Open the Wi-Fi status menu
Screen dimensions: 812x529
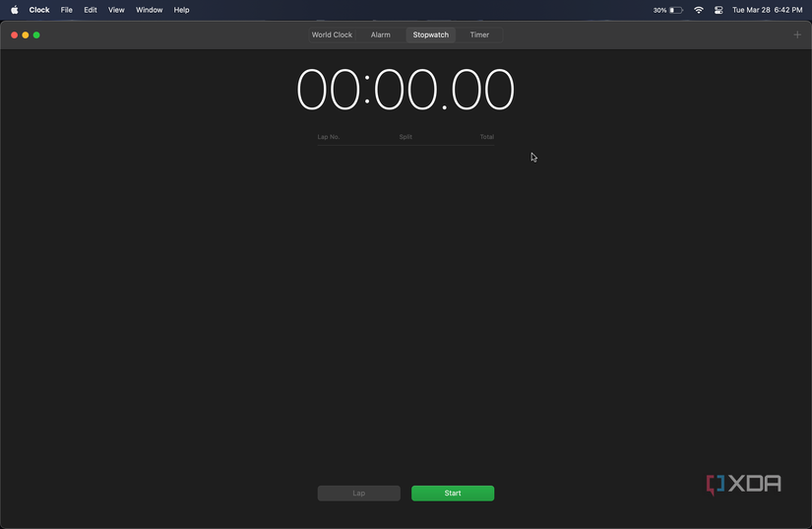point(699,10)
